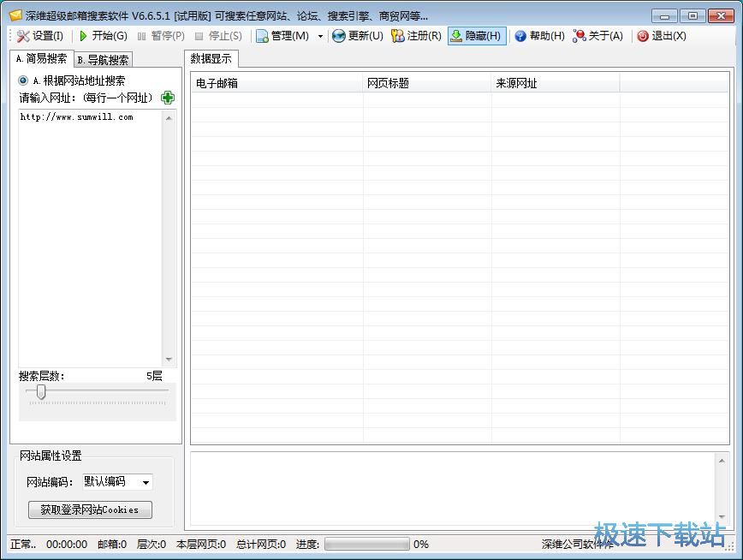
Task: Click the 进度 progress bar
Action: (x=367, y=544)
